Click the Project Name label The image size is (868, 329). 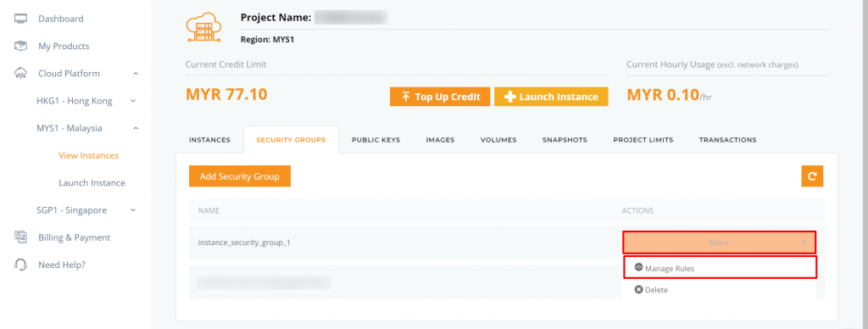click(275, 18)
